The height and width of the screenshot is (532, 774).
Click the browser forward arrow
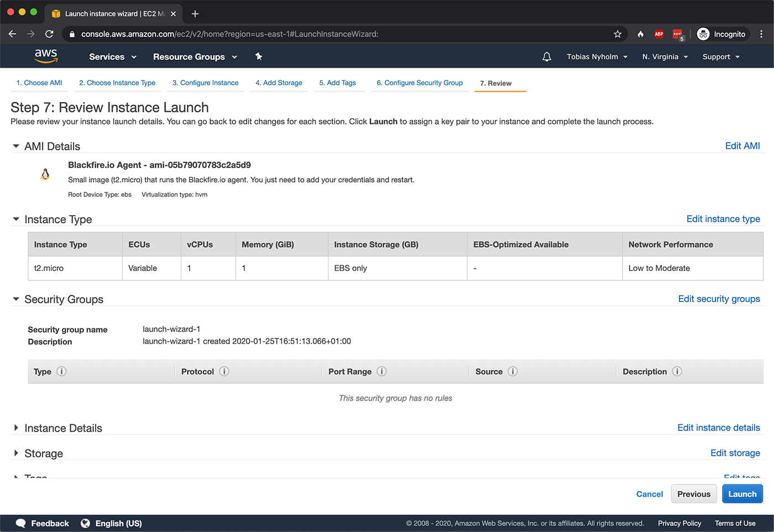tap(31, 34)
